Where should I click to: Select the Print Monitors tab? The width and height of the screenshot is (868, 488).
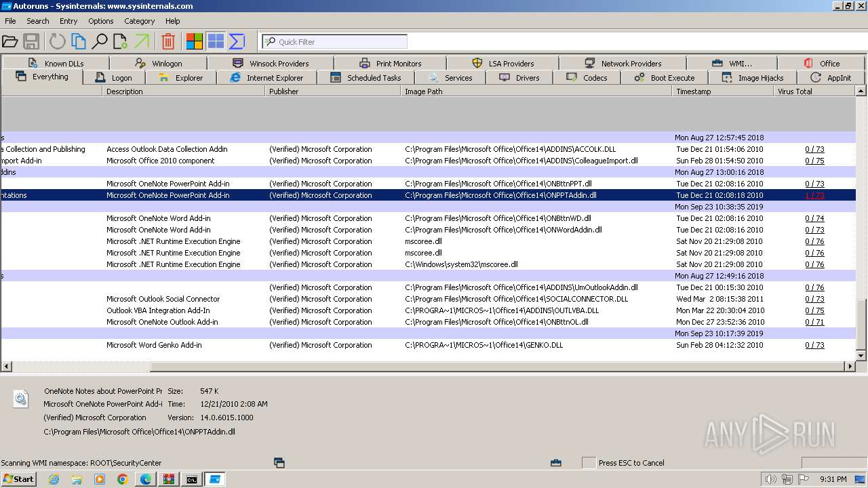[x=390, y=63]
